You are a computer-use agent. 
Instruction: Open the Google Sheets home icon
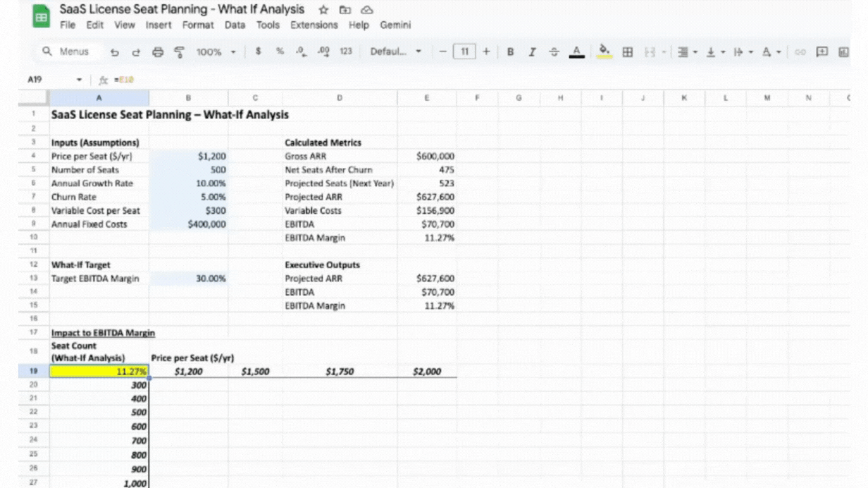click(42, 17)
